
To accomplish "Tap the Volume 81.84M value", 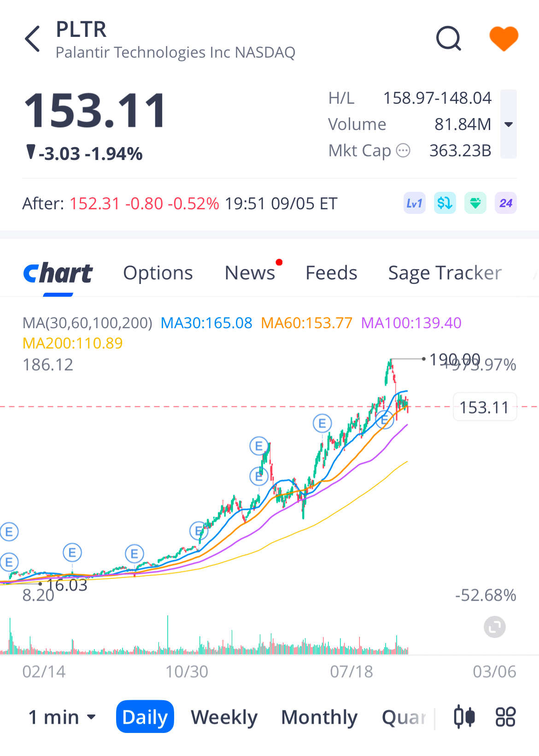I will [463, 124].
